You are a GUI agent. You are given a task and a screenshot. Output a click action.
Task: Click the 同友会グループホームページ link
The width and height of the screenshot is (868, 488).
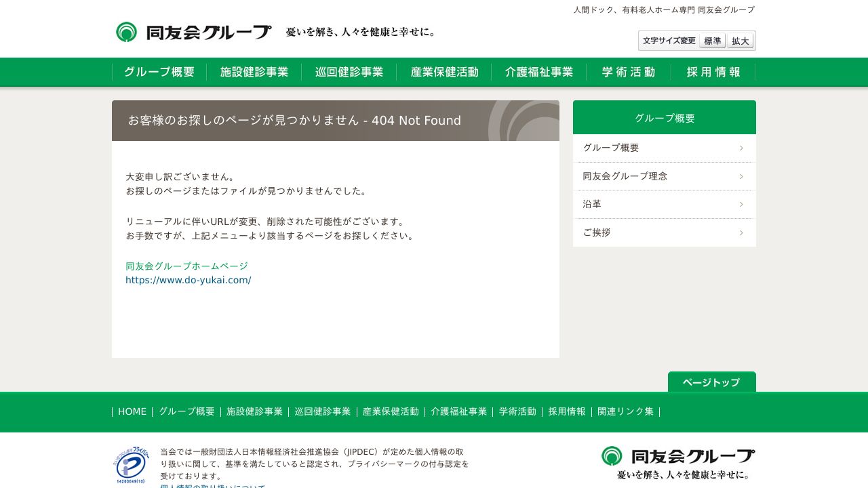(186, 266)
